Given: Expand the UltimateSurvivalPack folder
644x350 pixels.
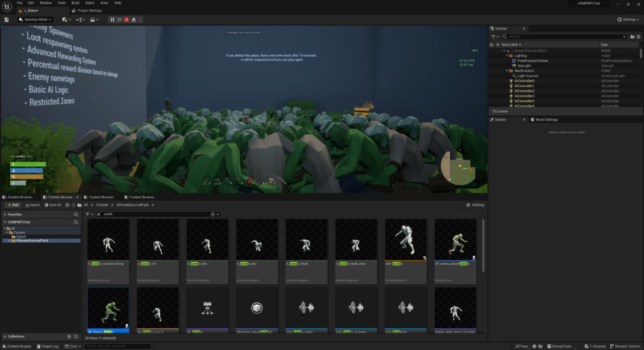Looking at the screenshot, I should (9, 240).
